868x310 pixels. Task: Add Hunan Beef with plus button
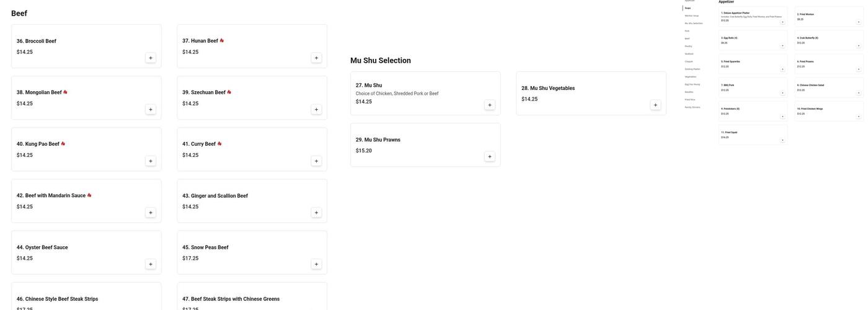pyautogui.click(x=316, y=58)
